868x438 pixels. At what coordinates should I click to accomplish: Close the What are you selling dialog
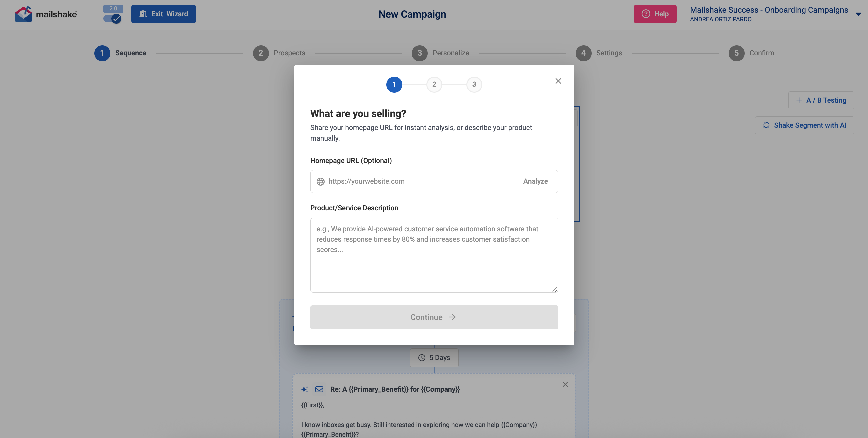pyautogui.click(x=558, y=81)
